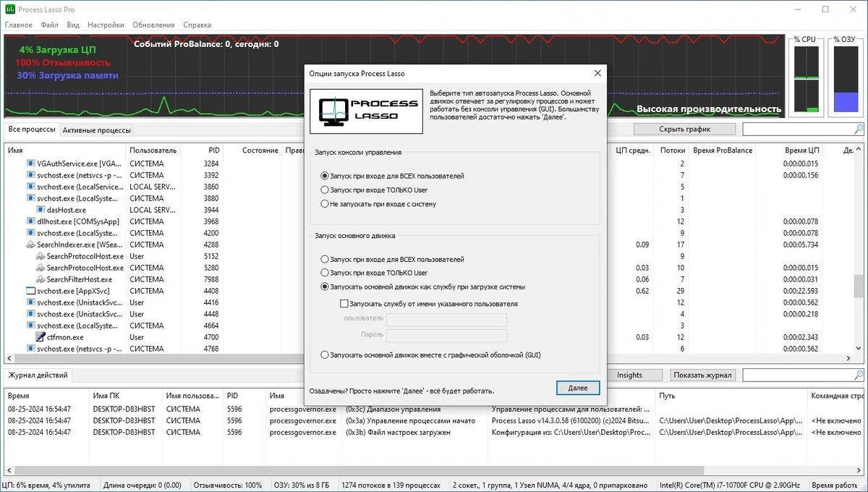This screenshot has height=492, width=868.
Task: Open the Главное menu
Action: point(19,25)
